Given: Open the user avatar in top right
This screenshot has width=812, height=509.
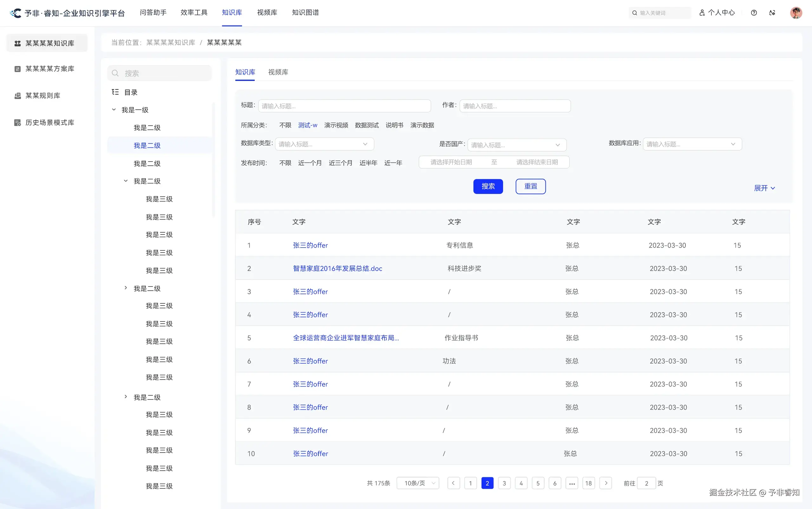Looking at the screenshot, I should (x=796, y=13).
